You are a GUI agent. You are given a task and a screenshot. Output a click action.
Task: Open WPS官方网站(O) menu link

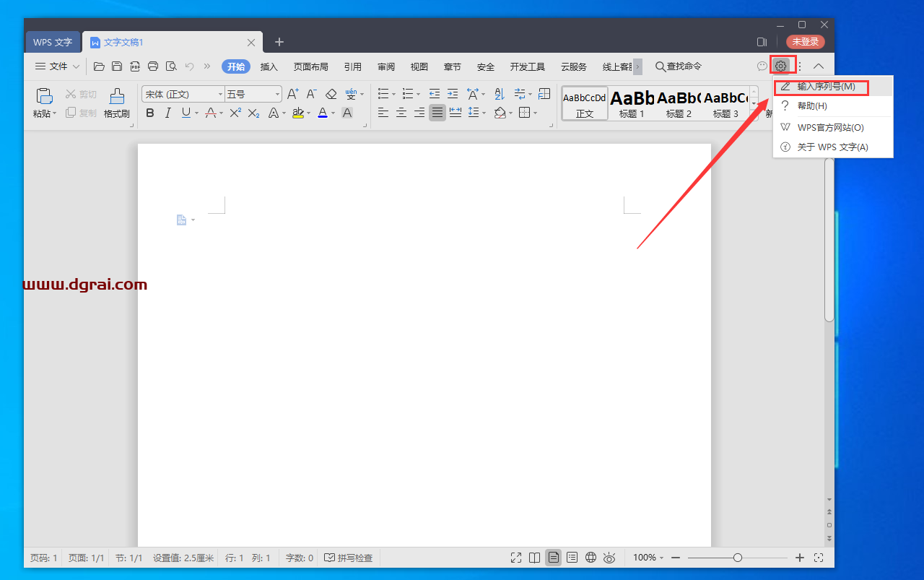pos(830,127)
